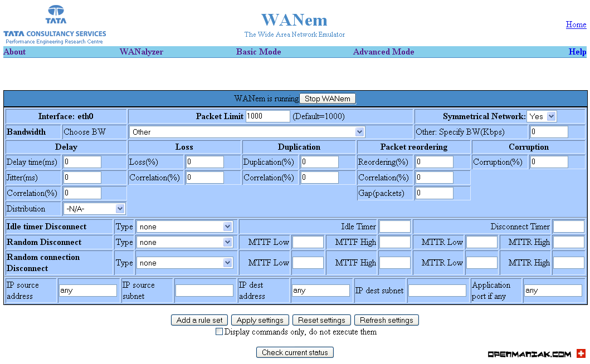Expand the Idle timer Disconnect Type dropdown
590x364 pixels.
coord(184,227)
